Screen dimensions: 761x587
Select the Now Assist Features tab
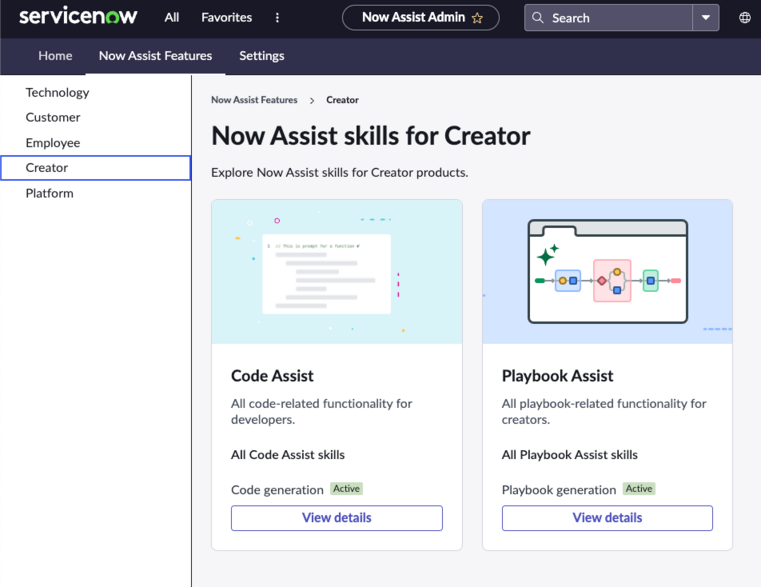(155, 56)
